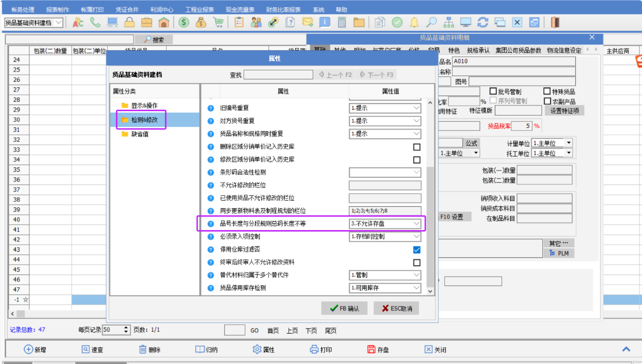The height and width of the screenshot is (364, 642).
Task: Open the calculator icon in toolbar
Action: click(342, 22)
